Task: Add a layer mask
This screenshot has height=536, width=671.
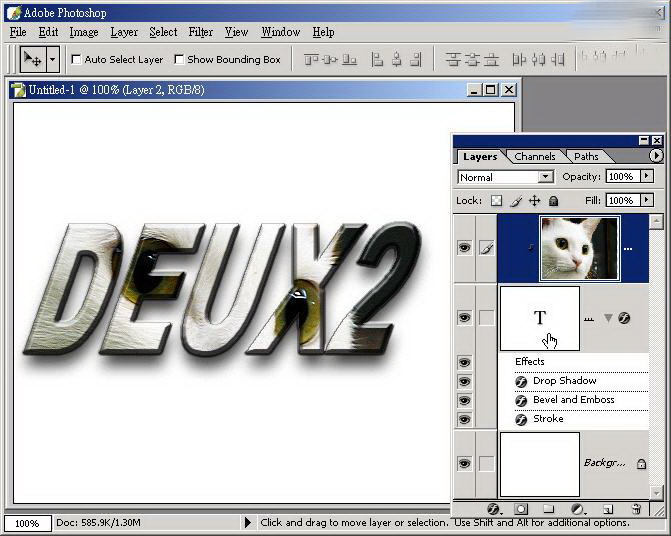Action: [x=521, y=509]
